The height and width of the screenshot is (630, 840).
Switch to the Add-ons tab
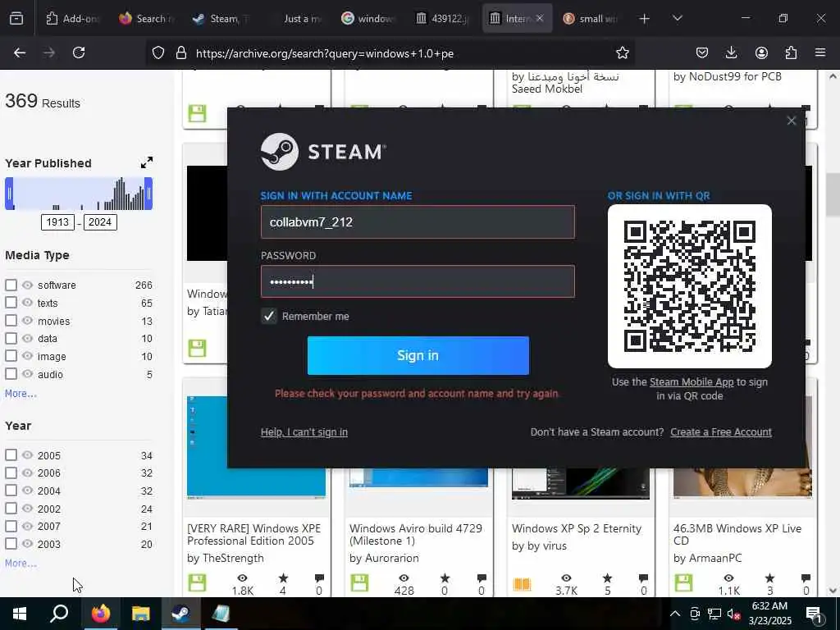pos(73,19)
